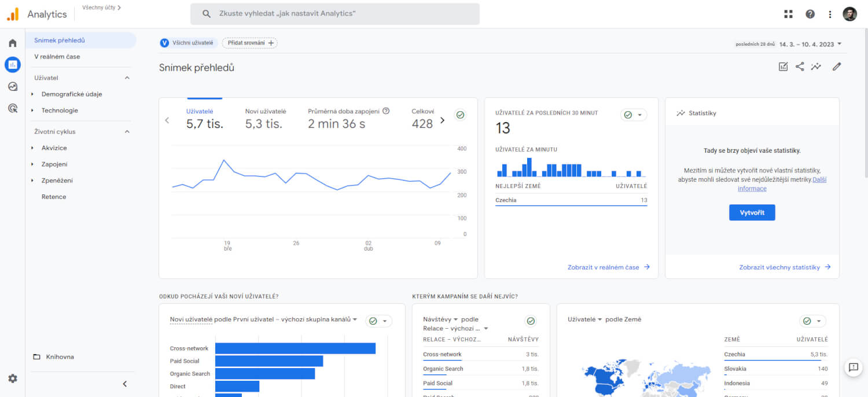The width and height of the screenshot is (868, 397).
Task: Click the Vytvořit button in Statistiky panel
Action: [752, 212]
